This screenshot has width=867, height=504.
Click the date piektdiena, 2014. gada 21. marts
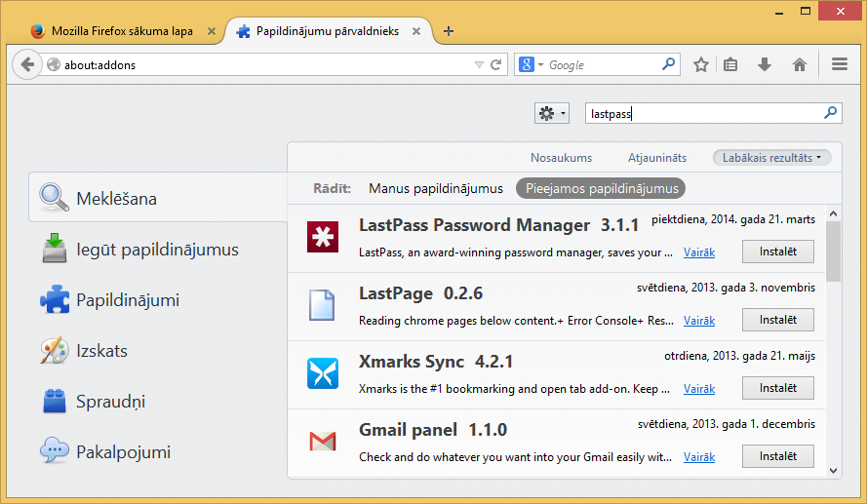[733, 219]
